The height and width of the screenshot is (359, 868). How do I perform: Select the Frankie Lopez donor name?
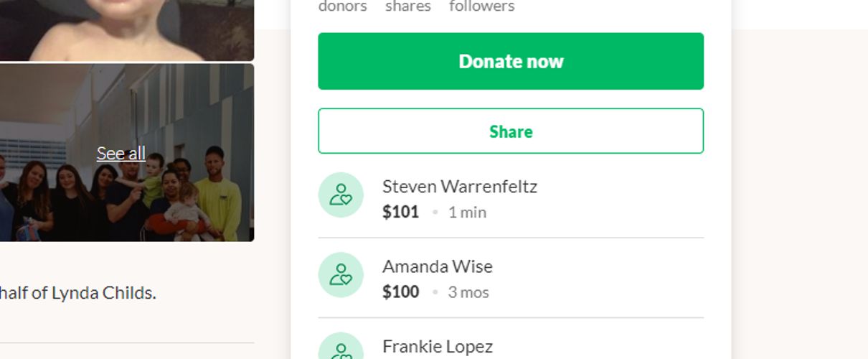[438, 346]
